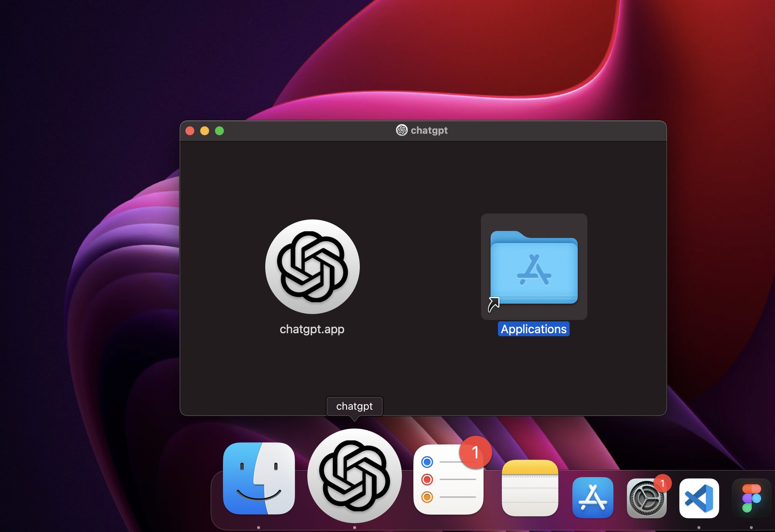775x532 pixels.
Task: Open the App Store dock icon
Action: 593,497
